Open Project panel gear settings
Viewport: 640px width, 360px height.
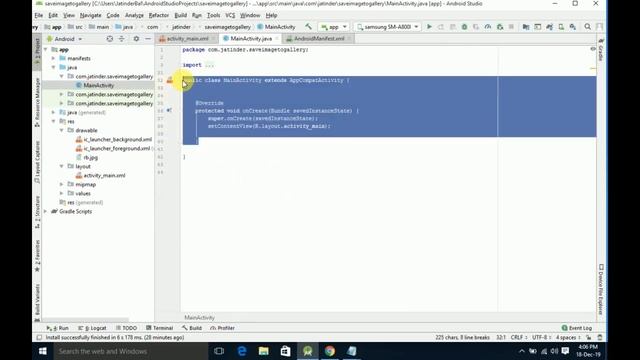pos(136,39)
